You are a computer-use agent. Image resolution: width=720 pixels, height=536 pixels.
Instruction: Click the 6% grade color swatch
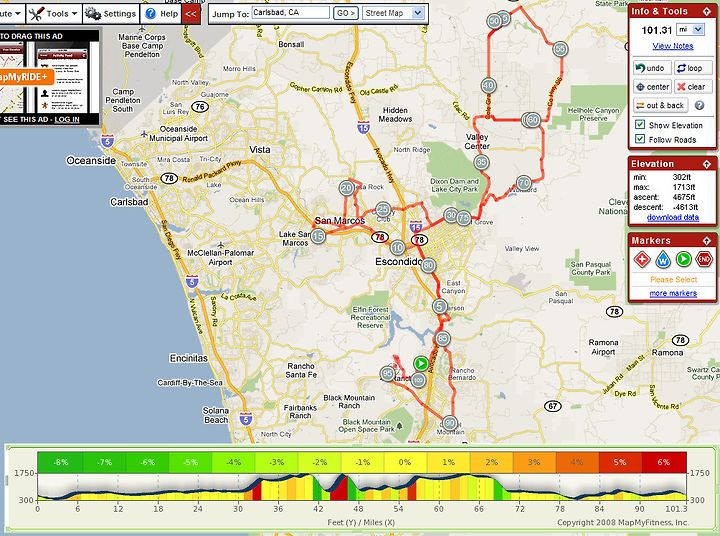point(664,463)
